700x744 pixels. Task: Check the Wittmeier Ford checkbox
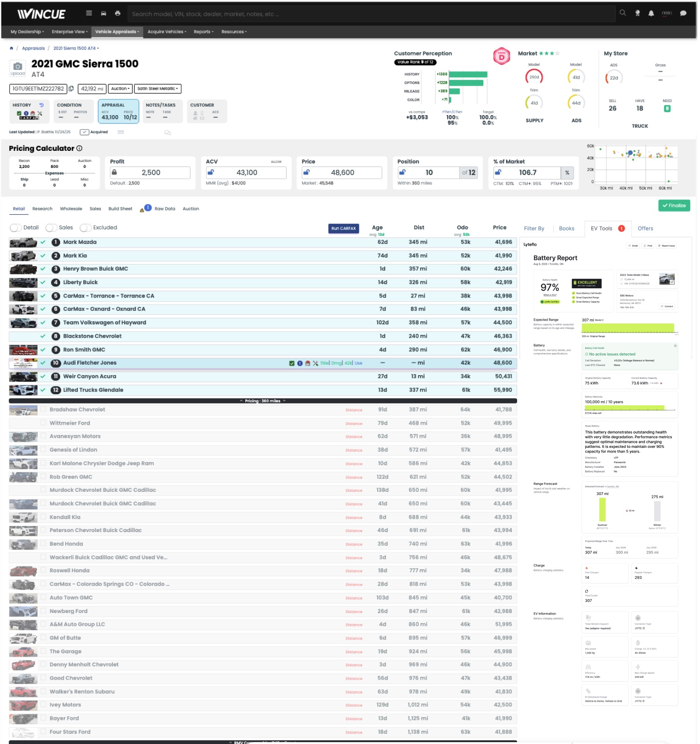43,423
